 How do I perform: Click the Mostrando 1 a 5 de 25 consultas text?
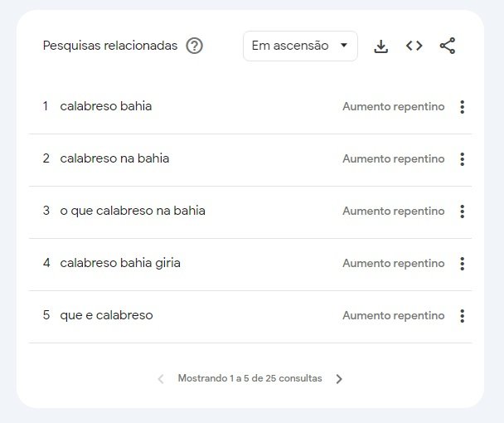[x=250, y=378]
